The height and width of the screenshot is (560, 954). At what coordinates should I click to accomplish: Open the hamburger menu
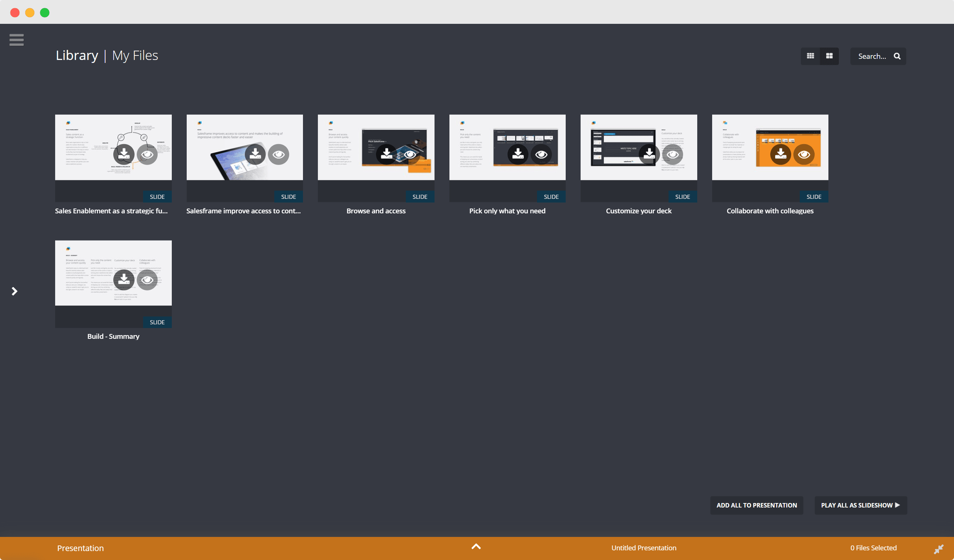point(16,40)
